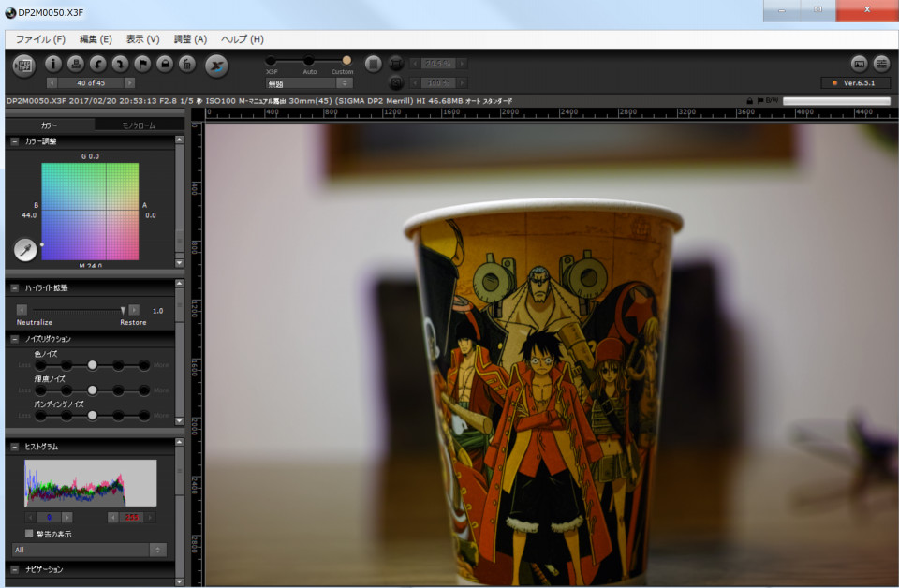This screenshot has height=588, width=899.
Task: Set バンディングノイズ to fourth dot
Action: click(x=118, y=416)
